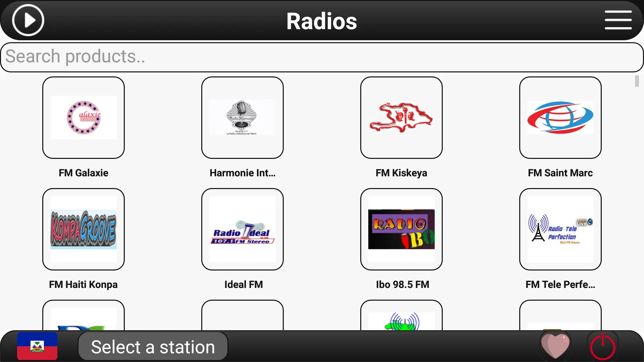Image resolution: width=644 pixels, height=362 pixels.
Task: Click the Harmonie International station icon
Action: 243,117
